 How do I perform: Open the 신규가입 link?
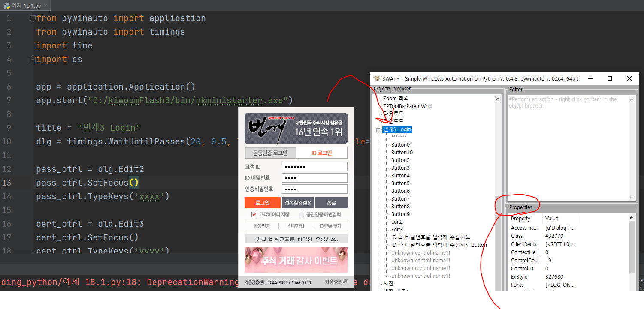(x=296, y=226)
